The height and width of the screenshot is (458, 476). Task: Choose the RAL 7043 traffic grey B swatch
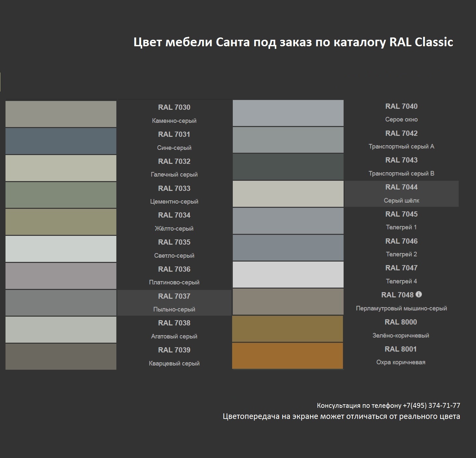coord(288,167)
